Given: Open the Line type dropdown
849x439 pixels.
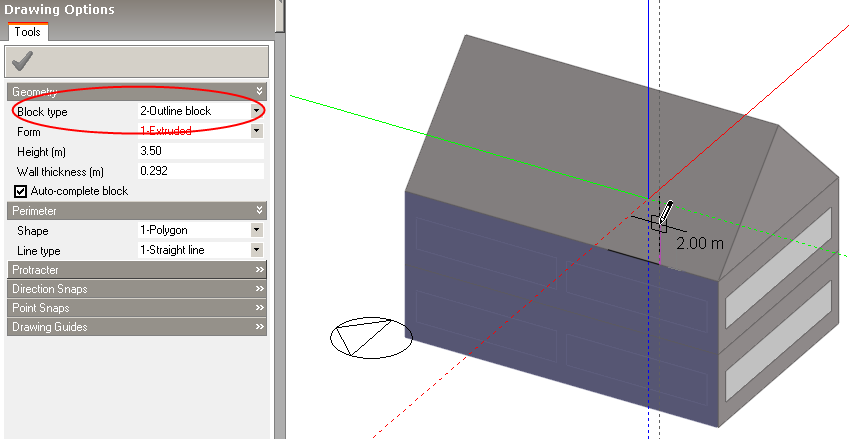Looking at the screenshot, I should click(256, 250).
